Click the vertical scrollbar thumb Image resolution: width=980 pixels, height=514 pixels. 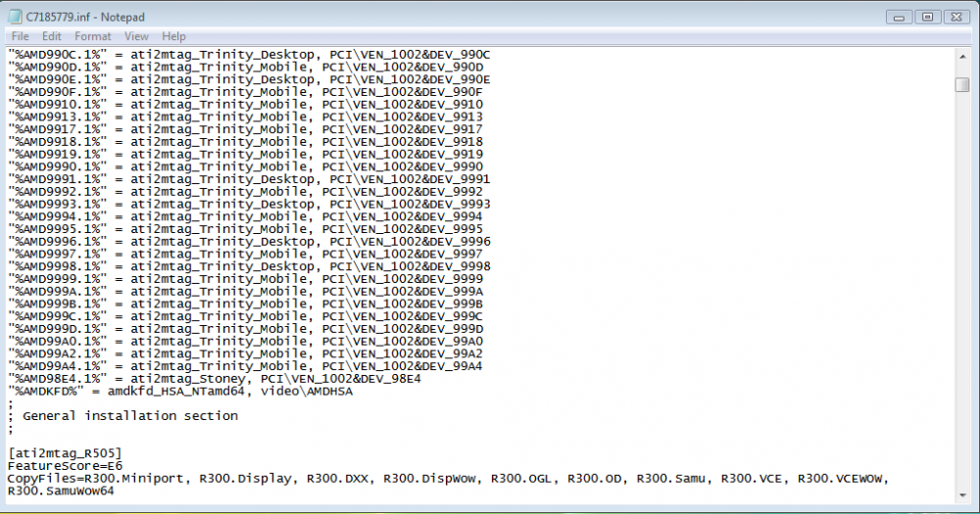click(962, 84)
